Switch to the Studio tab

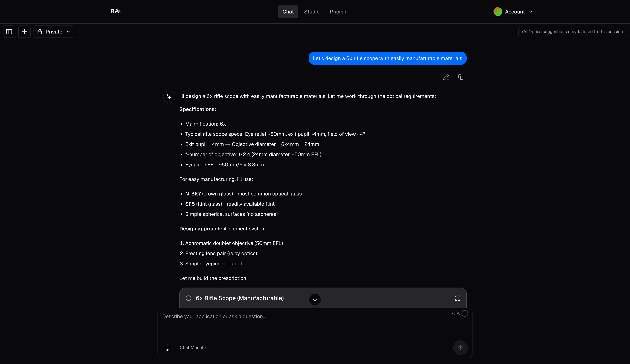point(312,12)
